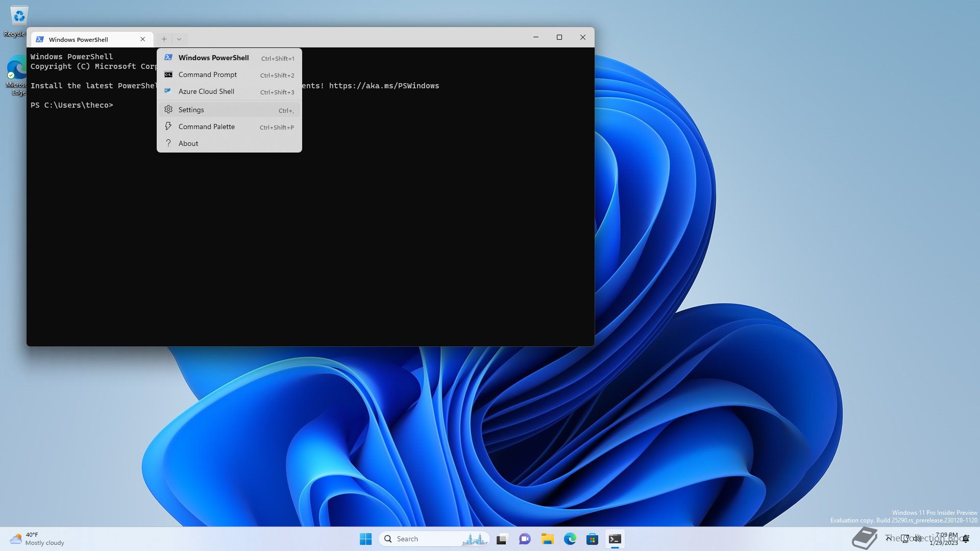Image resolution: width=980 pixels, height=551 pixels.
Task: Collapse the new tab dropdown chevron
Action: (x=179, y=39)
